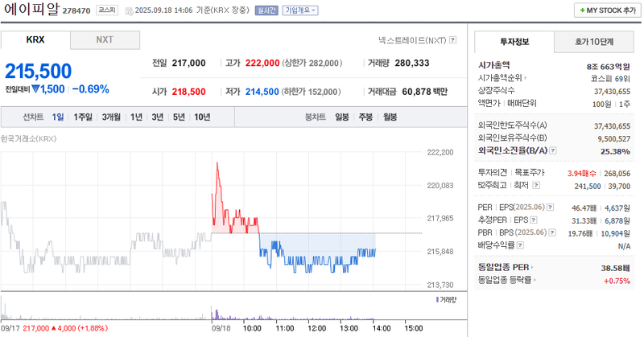644x337 pixels.
Task: Click the 14:00 time axis label
Action: [382, 328]
